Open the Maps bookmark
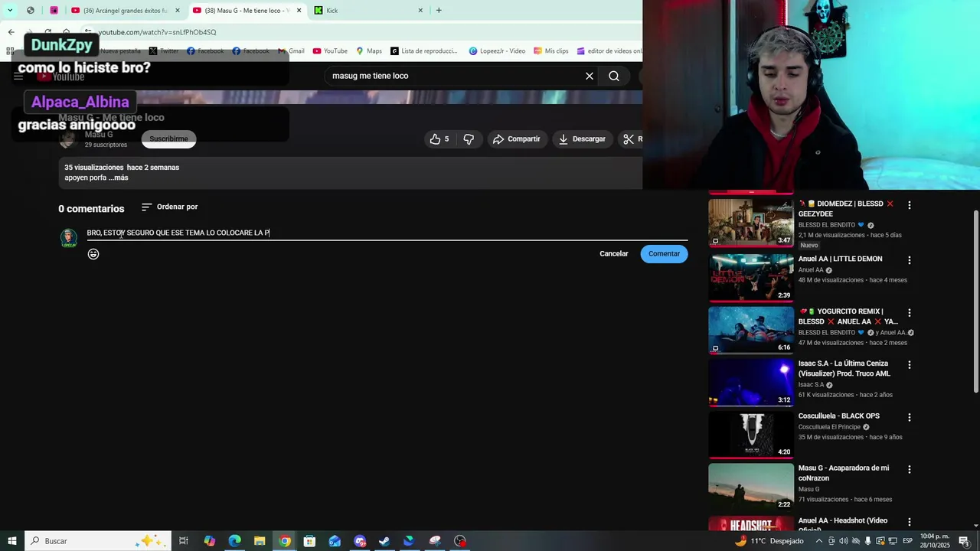This screenshot has width=980, height=551. [369, 51]
